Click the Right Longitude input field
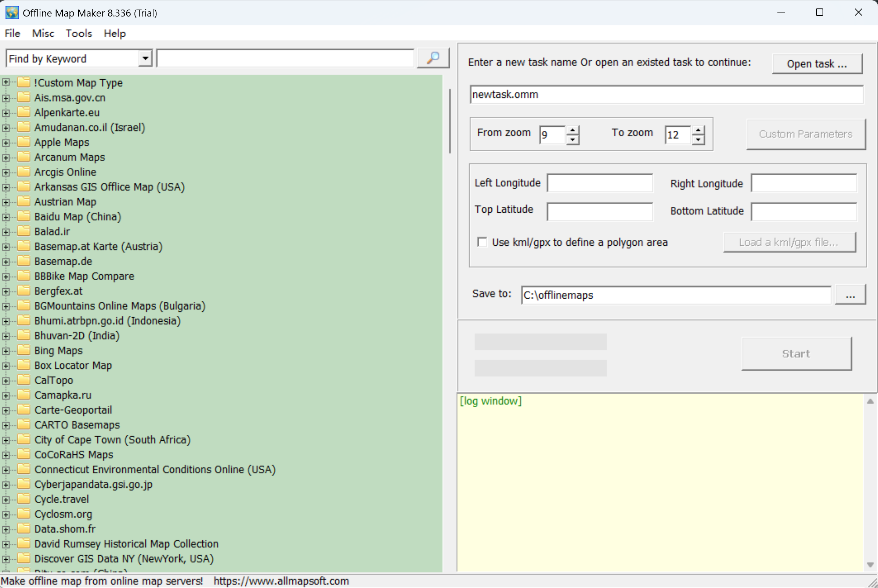 click(x=804, y=183)
